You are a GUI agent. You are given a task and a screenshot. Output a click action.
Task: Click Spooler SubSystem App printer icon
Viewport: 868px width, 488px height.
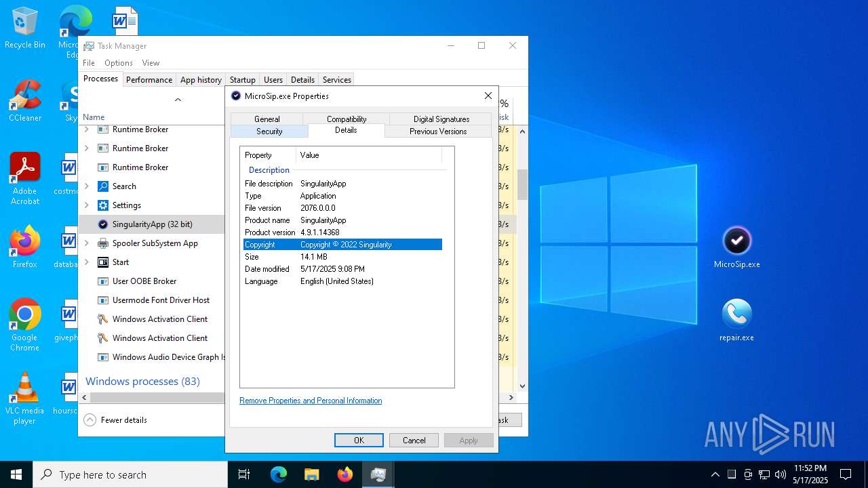coord(103,243)
